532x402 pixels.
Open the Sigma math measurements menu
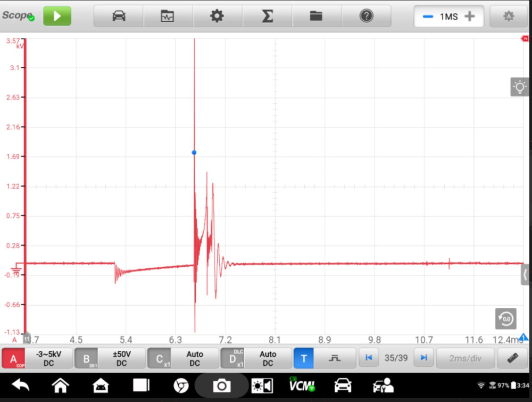point(267,17)
